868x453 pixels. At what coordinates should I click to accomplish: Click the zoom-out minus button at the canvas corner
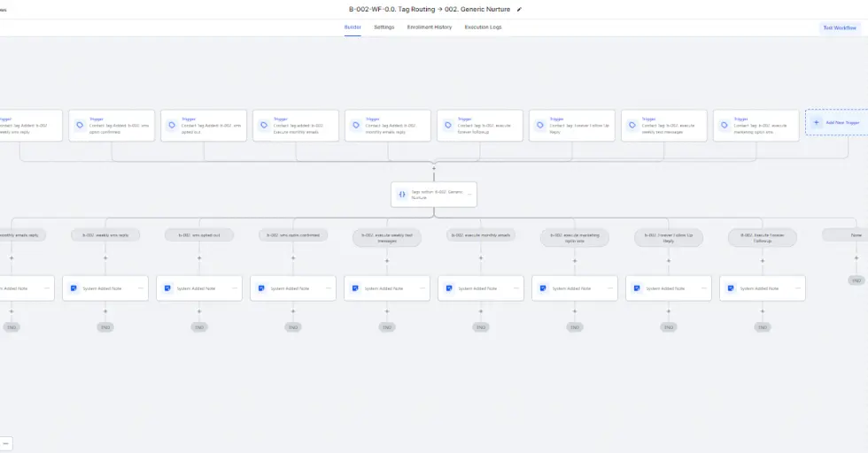[x=5, y=443]
